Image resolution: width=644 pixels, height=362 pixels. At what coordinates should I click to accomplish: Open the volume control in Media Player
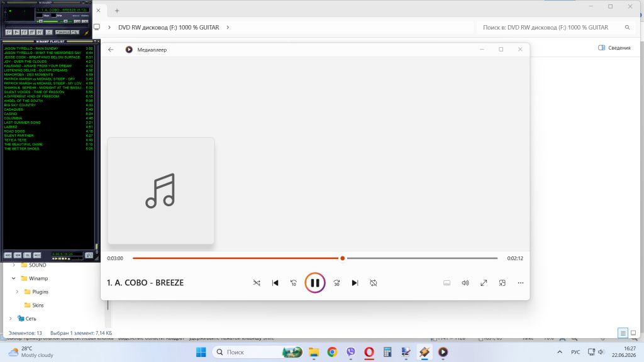tap(465, 283)
